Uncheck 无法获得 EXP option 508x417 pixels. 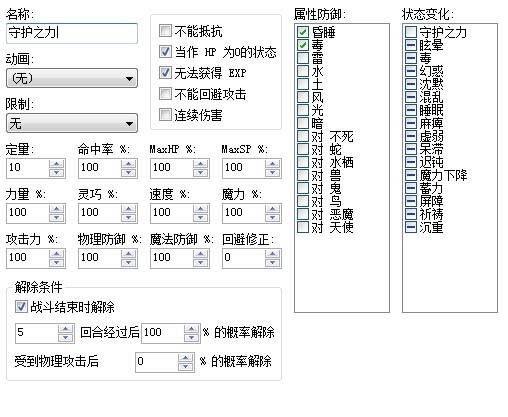165,73
